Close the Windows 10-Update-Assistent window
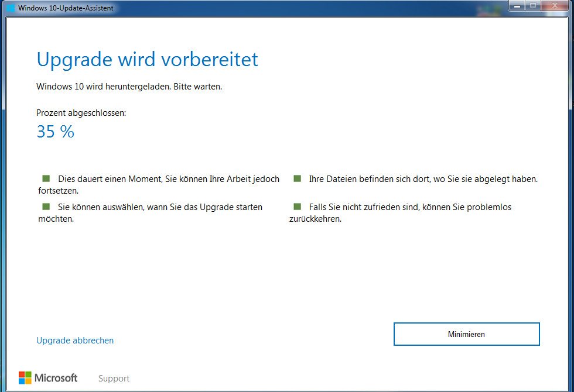This screenshot has width=574, height=392. pos(555,6)
